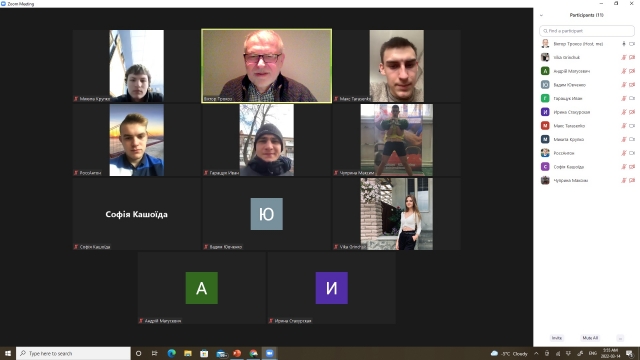Open the more options button beside Mute All
The width and height of the screenshot is (640, 360).
(x=620, y=338)
